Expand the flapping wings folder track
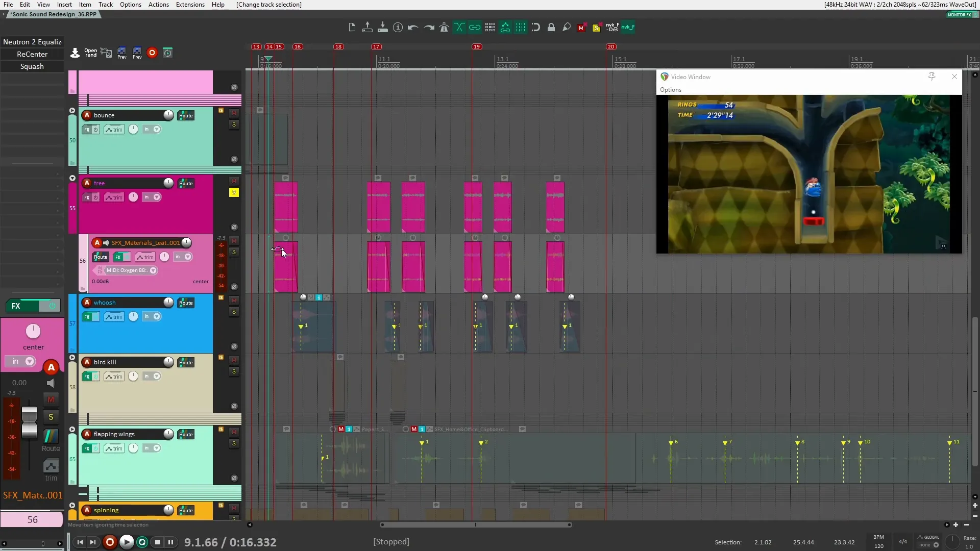The width and height of the screenshot is (980, 551). [72, 430]
